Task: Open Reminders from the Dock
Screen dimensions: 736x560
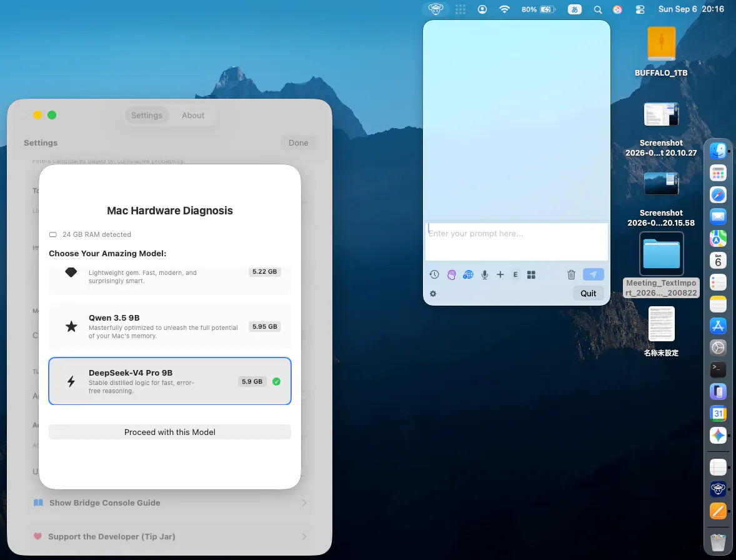Action: point(718,282)
